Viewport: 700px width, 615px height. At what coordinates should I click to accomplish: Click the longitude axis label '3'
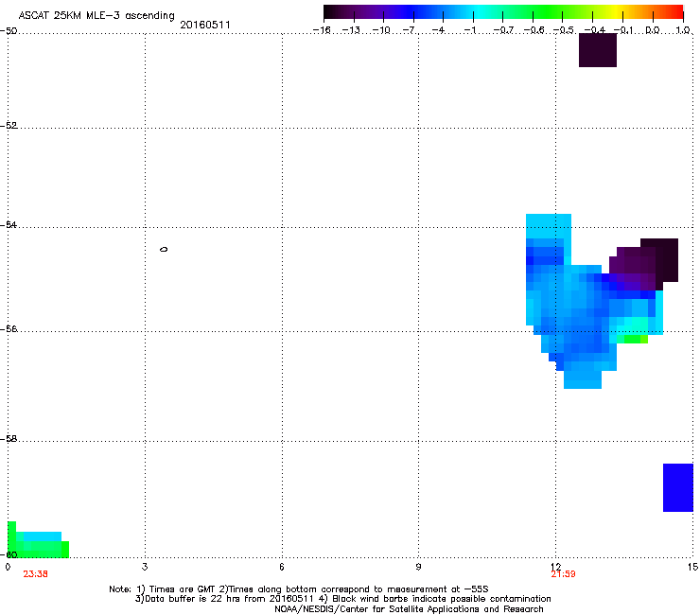pos(145,567)
